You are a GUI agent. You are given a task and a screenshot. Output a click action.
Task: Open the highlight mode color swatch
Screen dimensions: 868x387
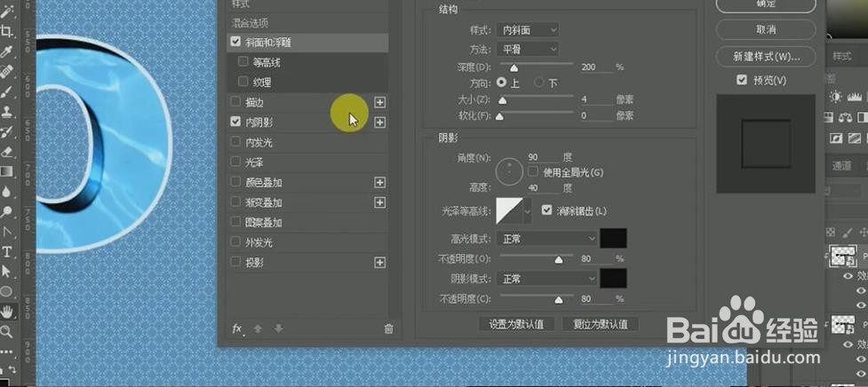click(613, 238)
